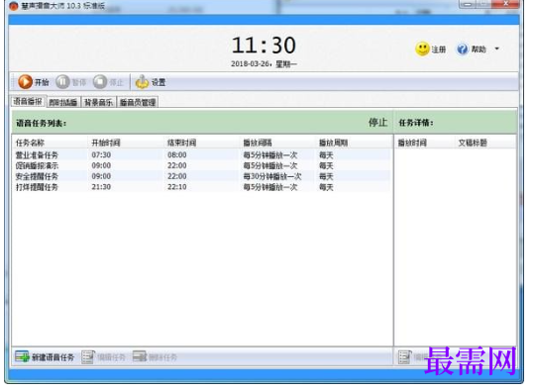Click the greyed 停止 stop button in toolbar
The image size is (535, 392).
(108, 82)
